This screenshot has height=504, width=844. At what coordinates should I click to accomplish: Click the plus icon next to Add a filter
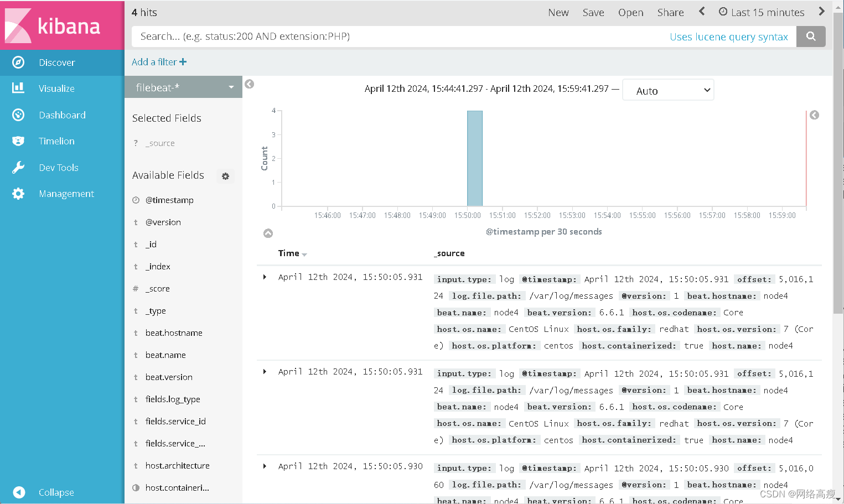pyautogui.click(x=183, y=62)
